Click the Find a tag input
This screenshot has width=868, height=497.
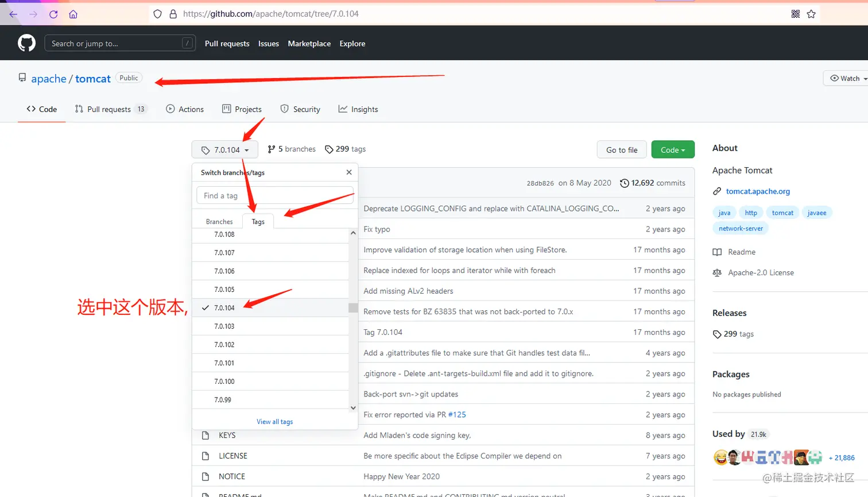(275, 196)
